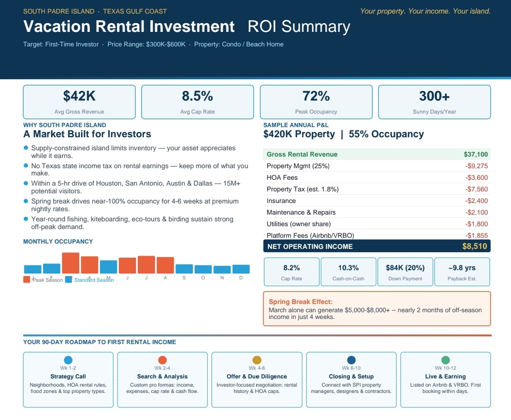Click the MONTHLY OCCUPANCY section label
The width and height of the screenshot is (511, 420).
point(58,242)
